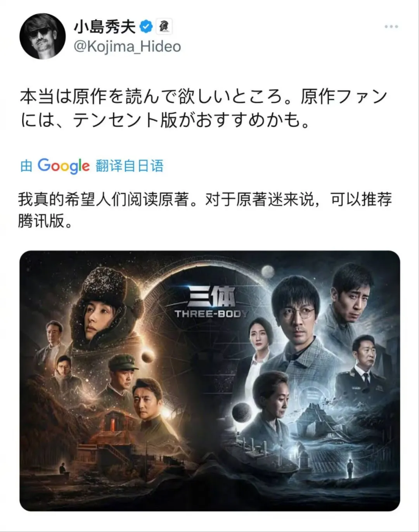Click the affiliate badge beside the checkmark
Image resolution: width=419 pixels, height=532 pixels.
point(164,27)
